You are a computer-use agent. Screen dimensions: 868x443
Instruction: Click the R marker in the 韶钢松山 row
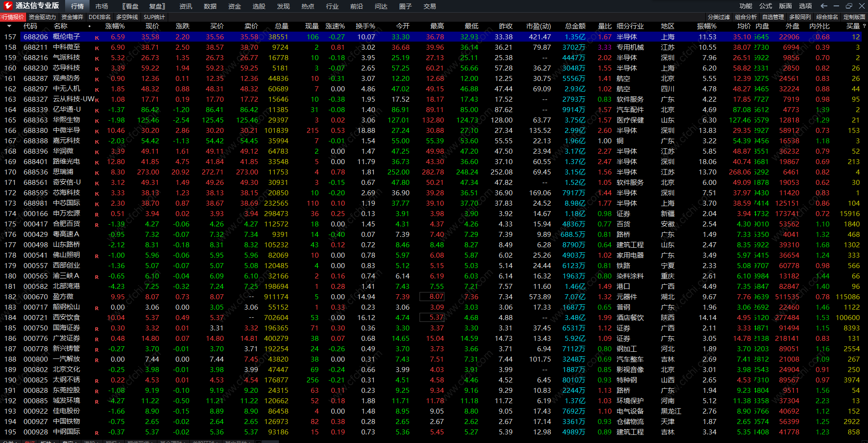97,308
